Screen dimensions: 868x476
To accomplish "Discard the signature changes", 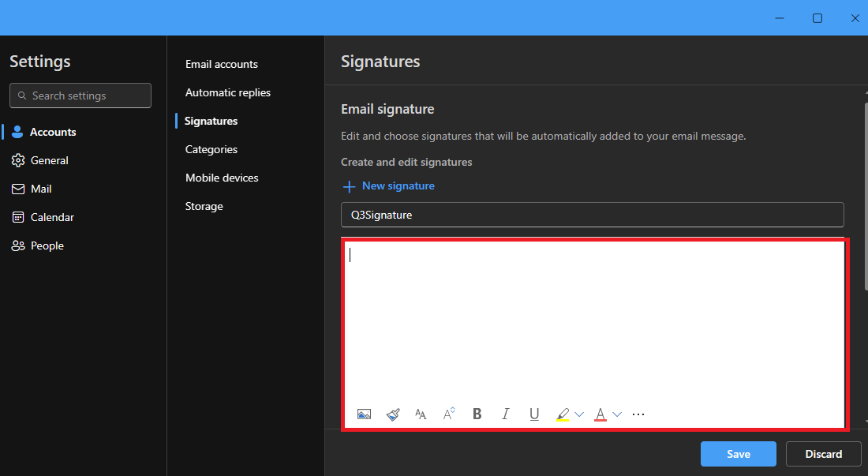I will [x=823, y=454].
